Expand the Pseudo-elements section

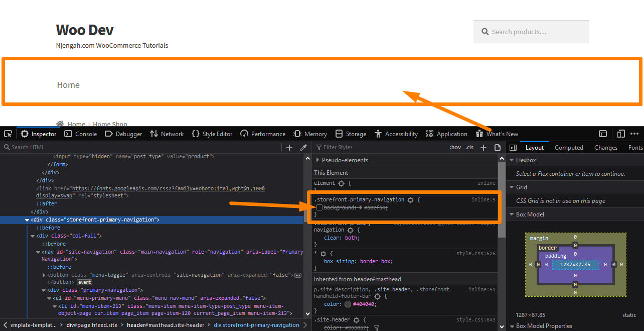tap(317, 160)
